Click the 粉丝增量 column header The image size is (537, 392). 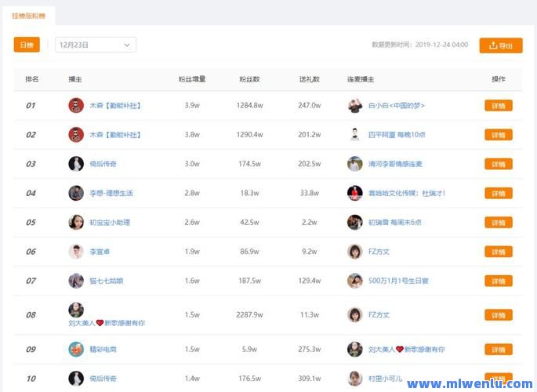tap(191, 79)
